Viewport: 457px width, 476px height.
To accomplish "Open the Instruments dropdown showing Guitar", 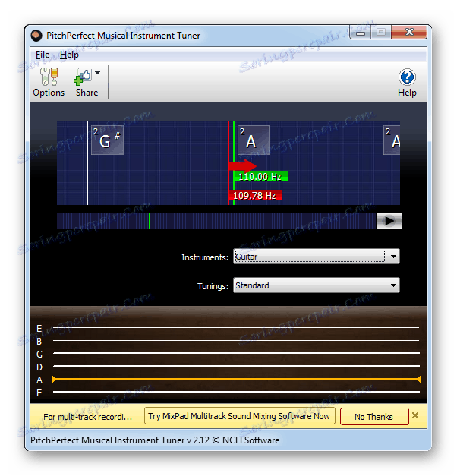I will click(x=316, y=257).
